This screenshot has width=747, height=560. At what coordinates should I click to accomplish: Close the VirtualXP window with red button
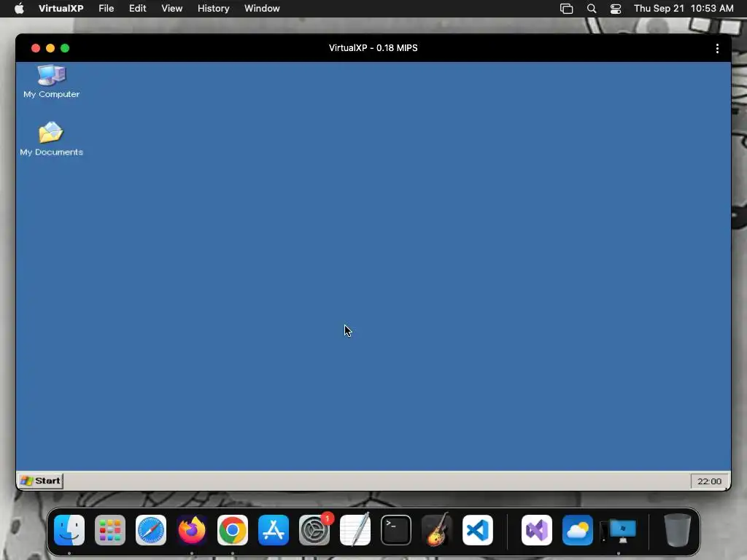(36, 48)
